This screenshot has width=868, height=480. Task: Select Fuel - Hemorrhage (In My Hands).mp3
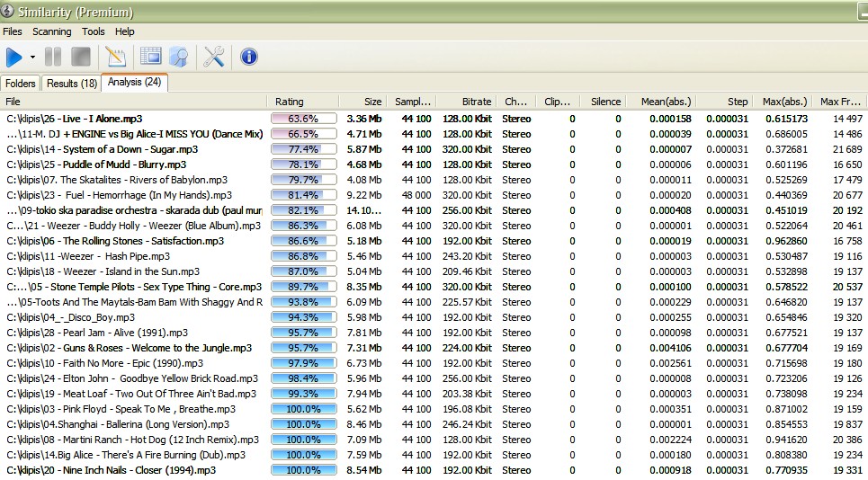[434, 195]
